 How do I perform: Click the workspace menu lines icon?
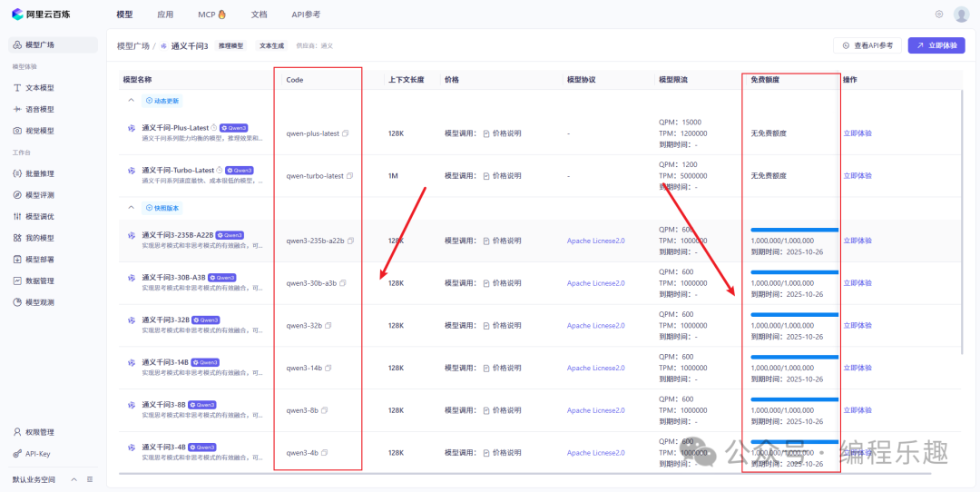coord(90,479)
